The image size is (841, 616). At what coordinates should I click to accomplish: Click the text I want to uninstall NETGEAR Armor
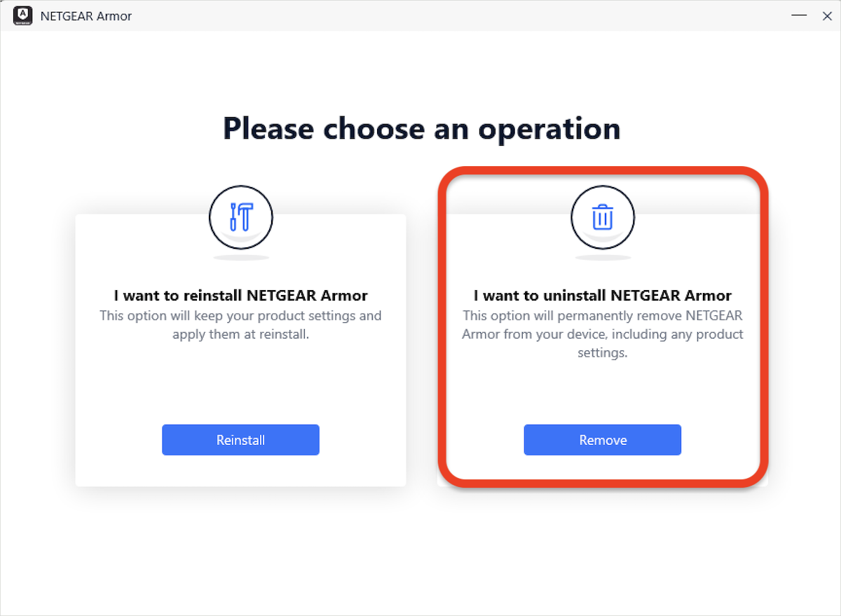[602, 295]
